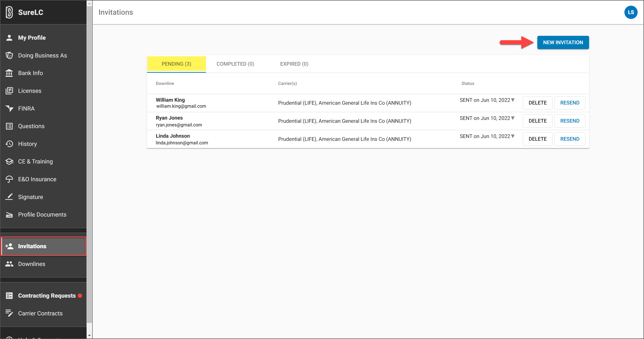
Task: Click the Signature pen icon
Action: [9, 197]
